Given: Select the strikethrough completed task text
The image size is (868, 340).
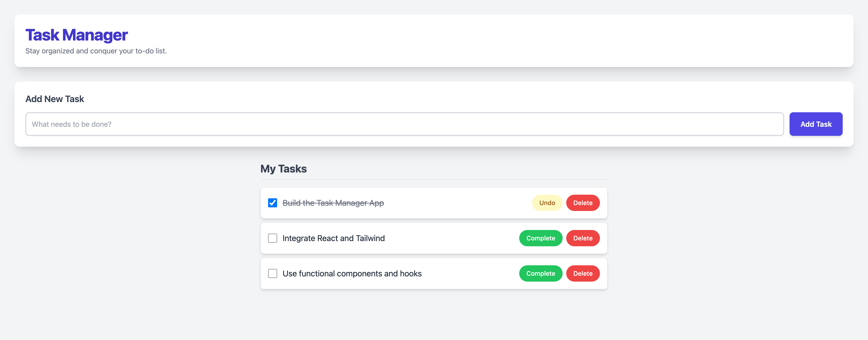Looking at the screenshot, I should coord(333,203).
